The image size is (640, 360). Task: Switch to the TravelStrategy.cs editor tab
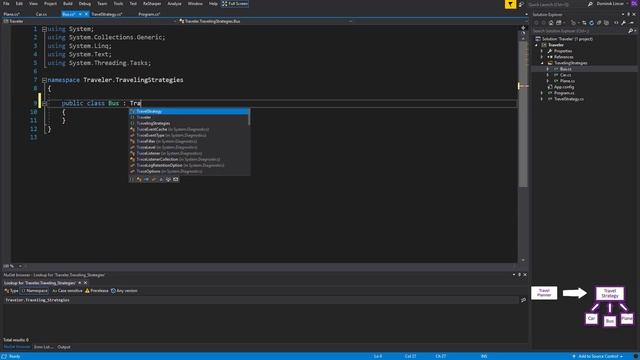click(107, 14)
